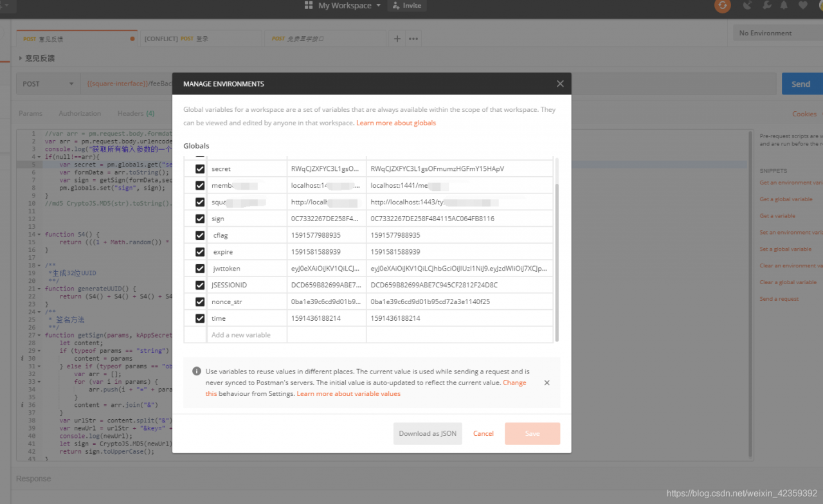Open the satellite capture requests icon

coord(747,5)
